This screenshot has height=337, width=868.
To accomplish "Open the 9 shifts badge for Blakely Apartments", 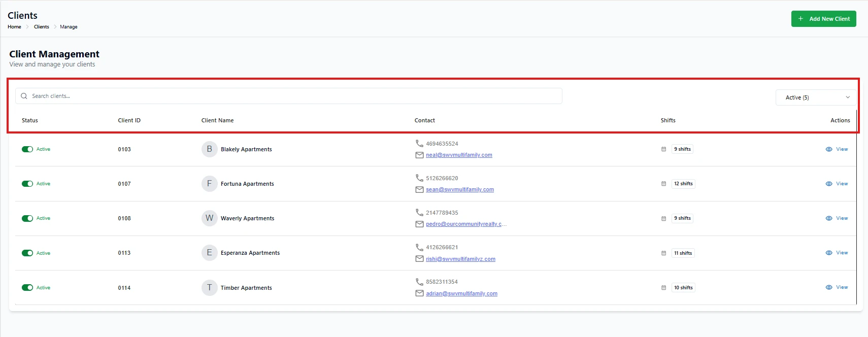I will pos(682,149).
